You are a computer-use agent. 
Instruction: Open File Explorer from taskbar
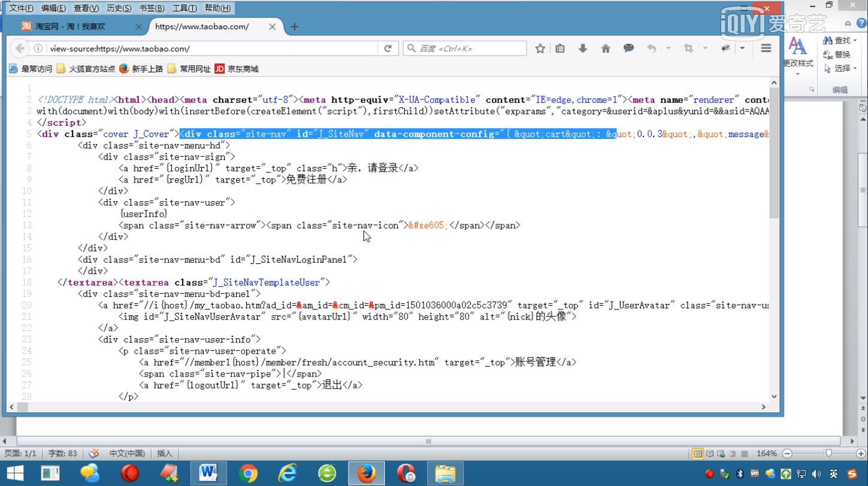click(x=445, y=473)
